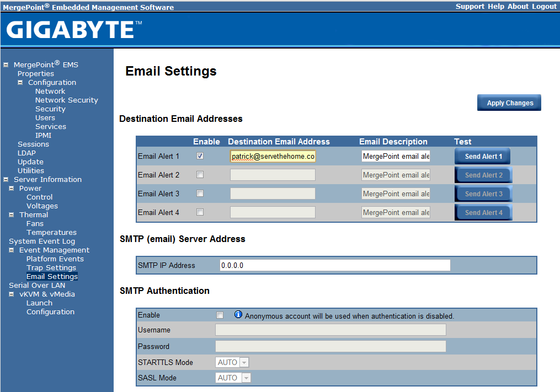Collapse the Configuration tree node
Viewport: 560px width, 392px height.
[20, 83]
